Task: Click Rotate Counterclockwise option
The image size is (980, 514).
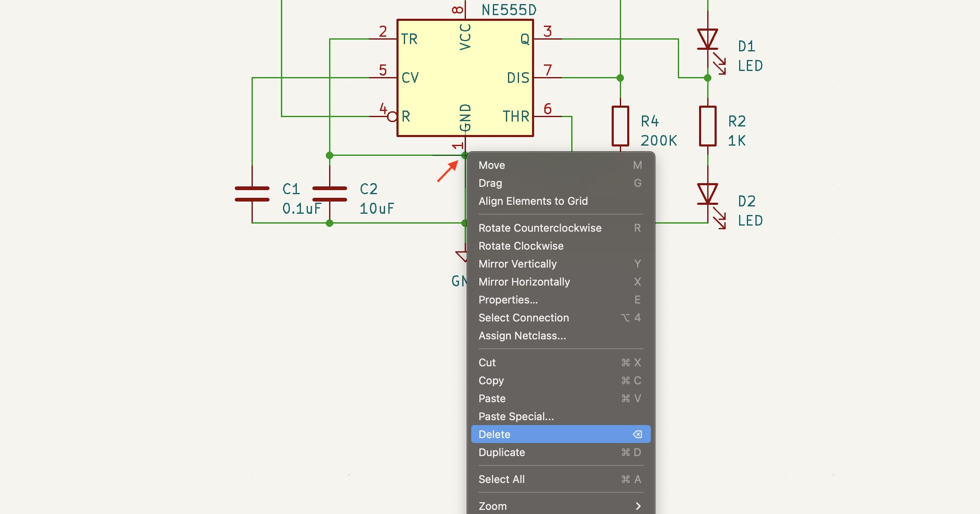Action: click(x=539, y=228)
